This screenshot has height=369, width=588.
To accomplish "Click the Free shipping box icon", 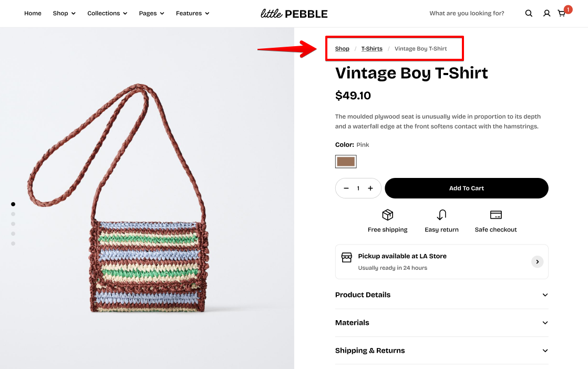I will 388,215.
